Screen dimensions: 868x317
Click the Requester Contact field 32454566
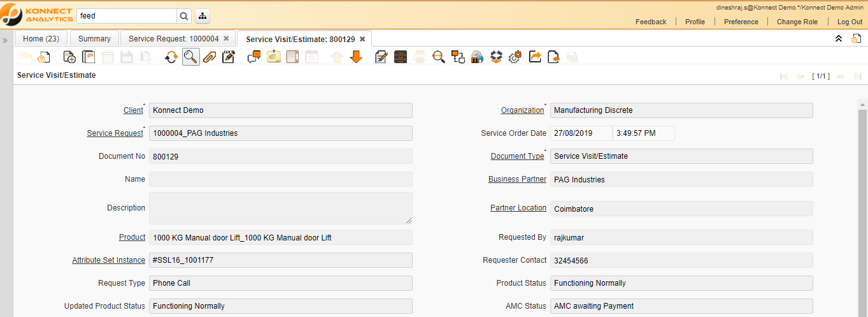click(681, 260)
